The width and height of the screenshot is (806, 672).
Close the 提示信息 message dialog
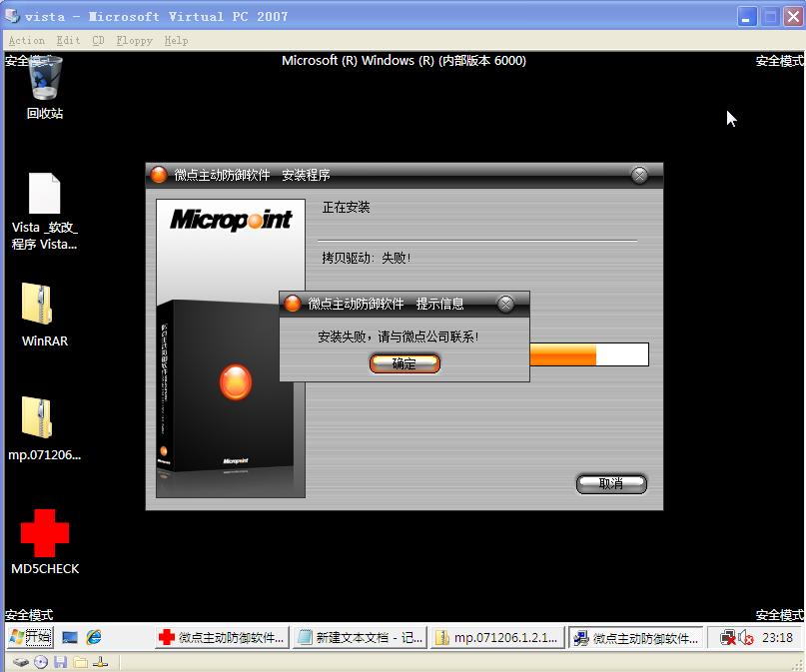[505, 304]
